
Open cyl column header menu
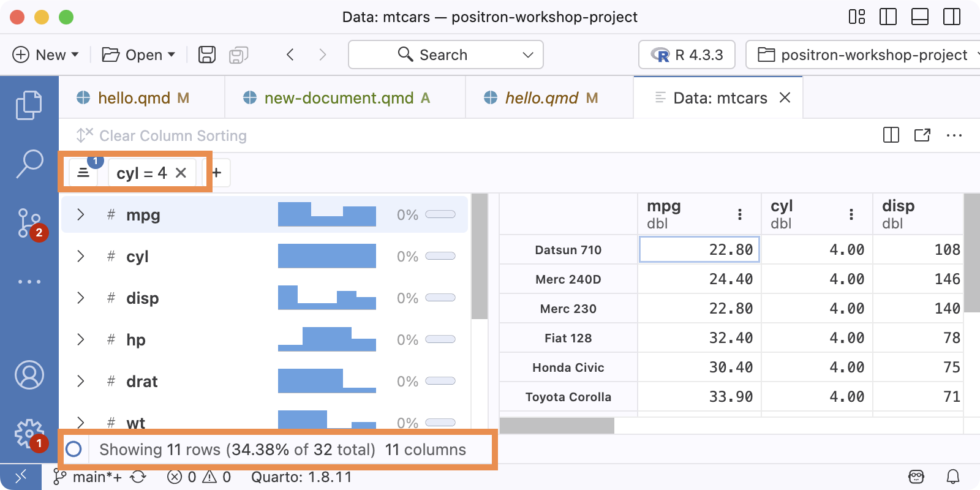851,214
